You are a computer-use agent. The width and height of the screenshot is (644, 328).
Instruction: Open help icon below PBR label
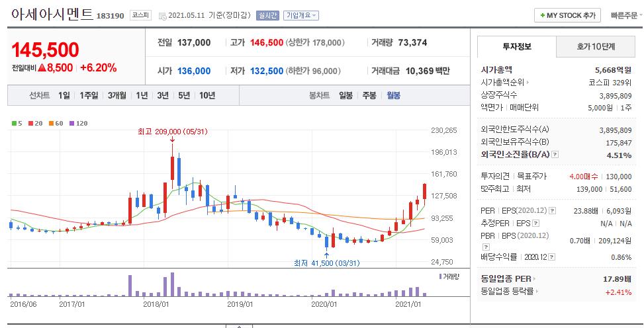point(486,247)
